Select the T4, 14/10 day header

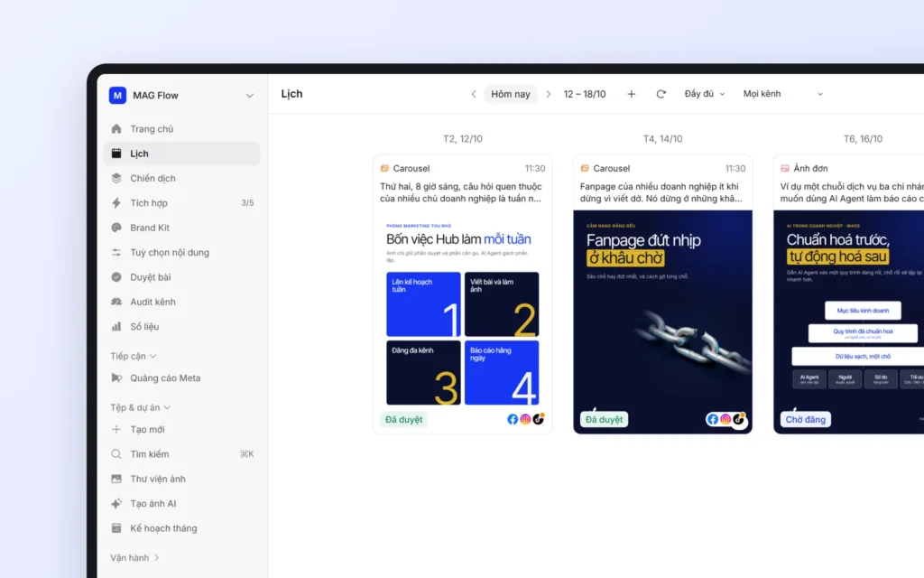pyautogui.click(x=662, y=138)
